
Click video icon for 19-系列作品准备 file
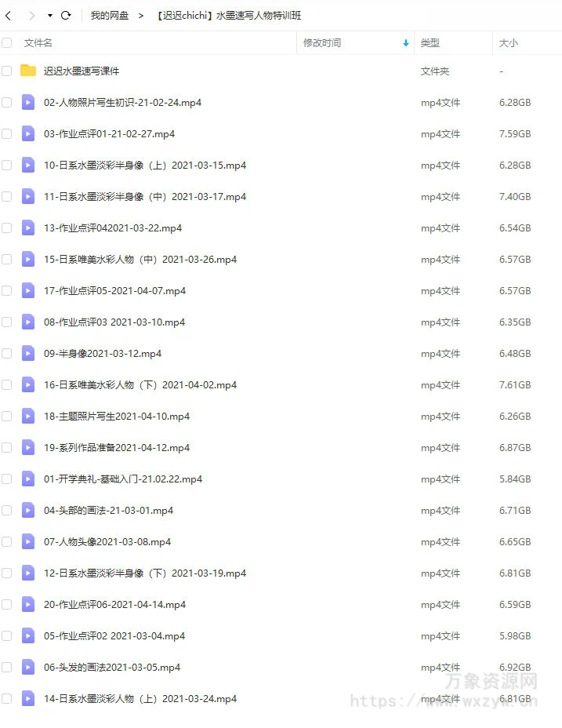(x=28, y=448)
